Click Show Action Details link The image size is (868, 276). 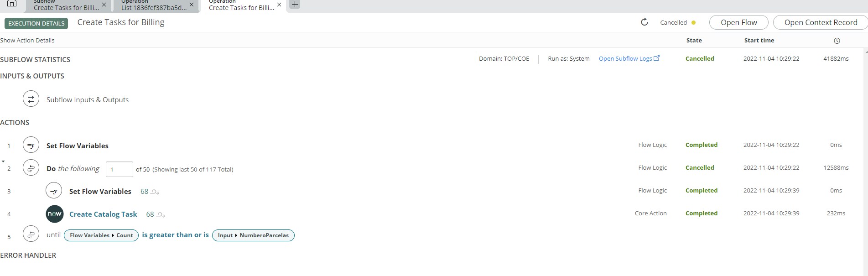[27, 40]
